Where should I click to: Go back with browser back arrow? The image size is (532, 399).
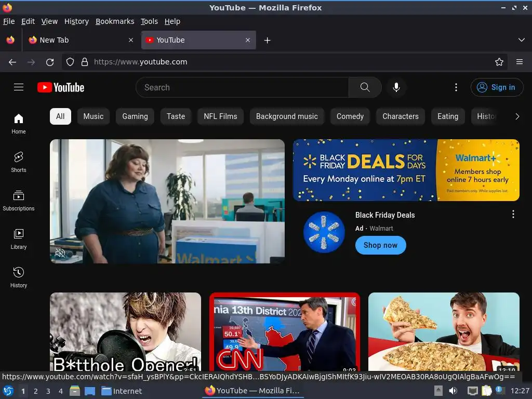tap(12, 62)
